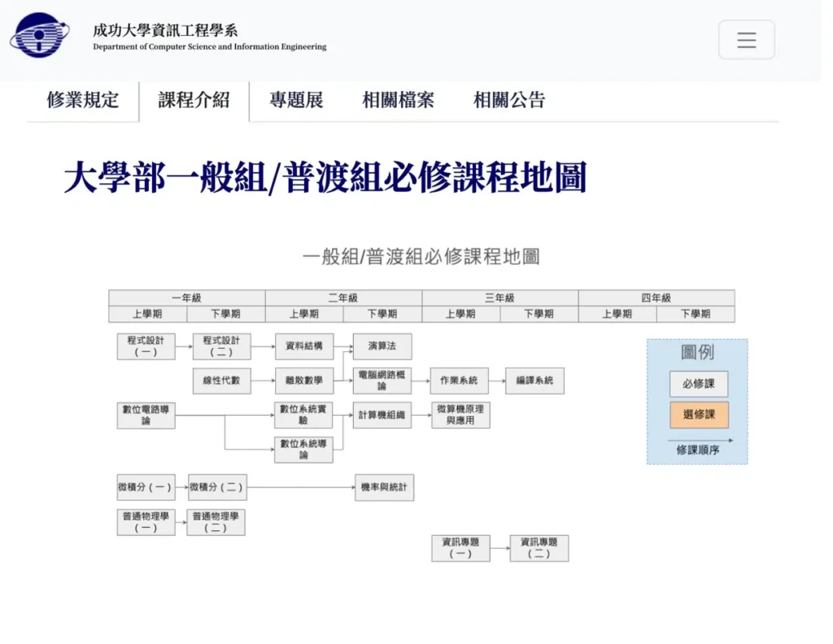The width and height of the screenshot is (833, 644).
Task: Click 上學期 under 三年級
Action: click(460, 315)
